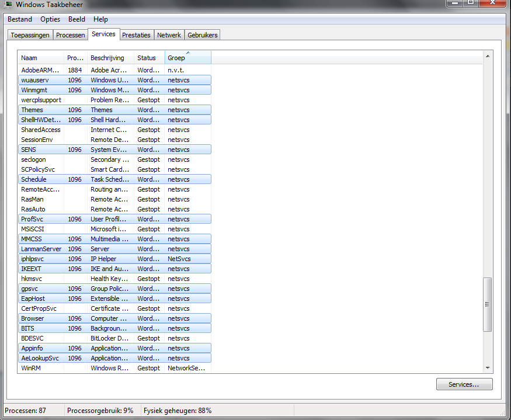Switch to the Prestaties tab

click(136, 35)
